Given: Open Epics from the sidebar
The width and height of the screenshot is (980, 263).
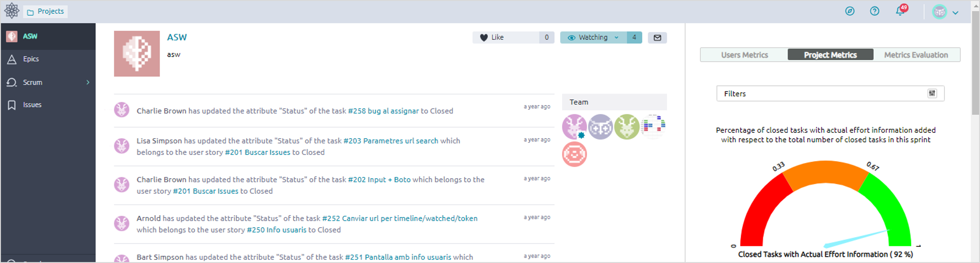Looking at the screenshot, I should coord(31,59).
